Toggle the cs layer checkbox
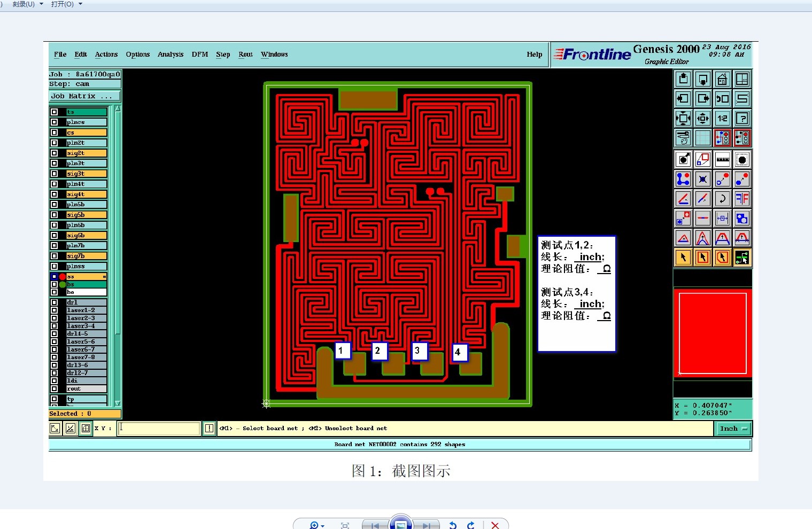 [x=54, y=133]
